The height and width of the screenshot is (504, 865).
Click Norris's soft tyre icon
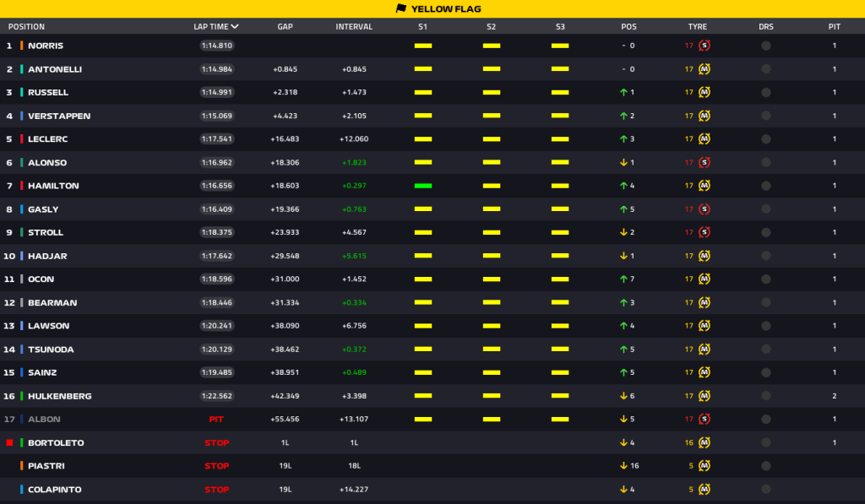click(x=704, y=46)
